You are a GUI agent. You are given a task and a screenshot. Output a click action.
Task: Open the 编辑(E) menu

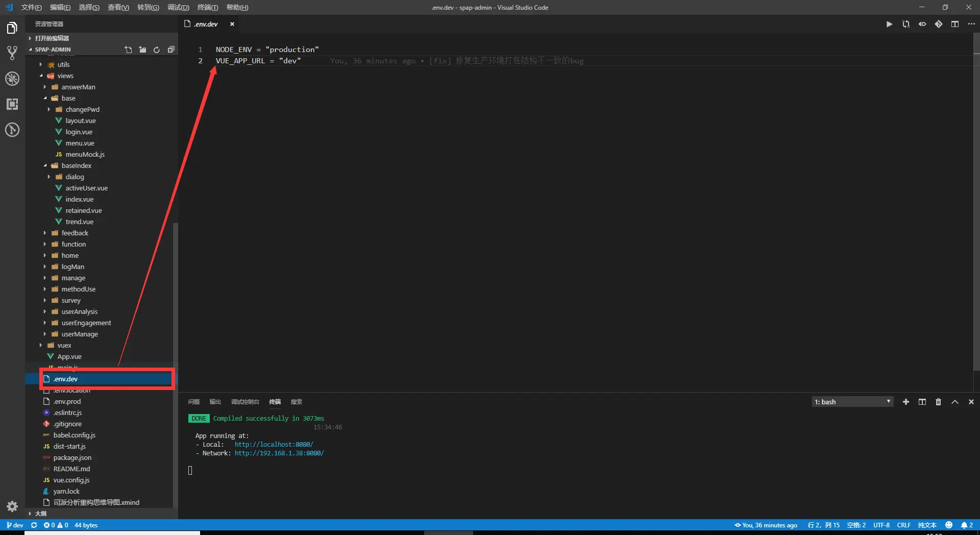pos(60,7)
